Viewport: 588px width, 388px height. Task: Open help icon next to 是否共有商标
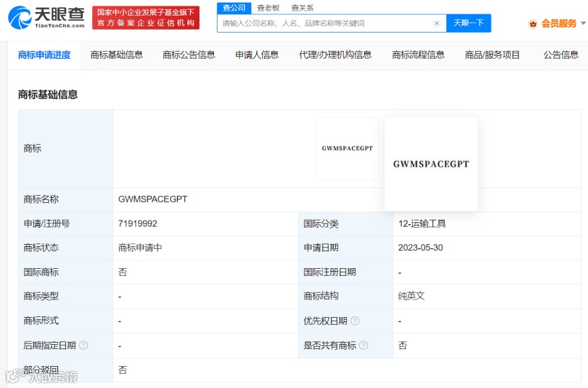click(363, 345)
